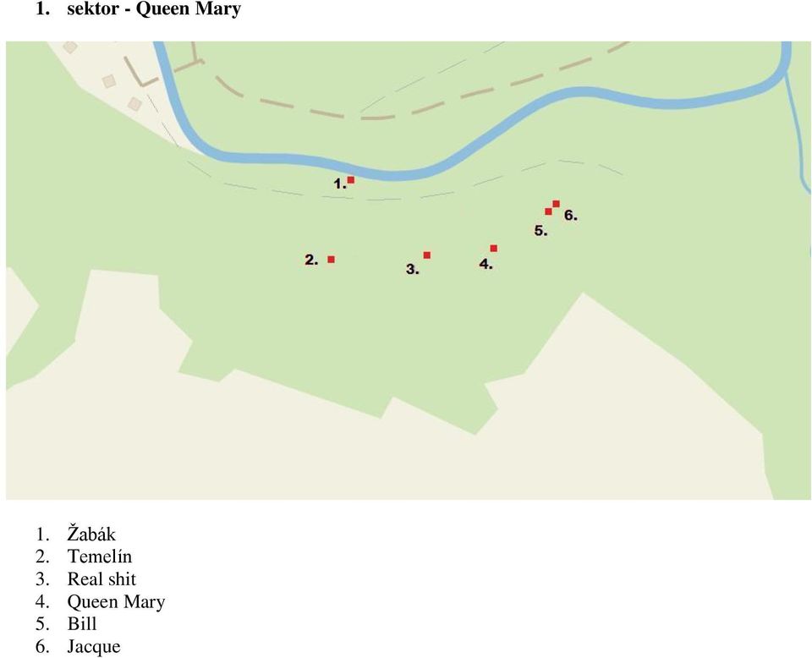Click the red marker next to 2.

pos(332,260)
